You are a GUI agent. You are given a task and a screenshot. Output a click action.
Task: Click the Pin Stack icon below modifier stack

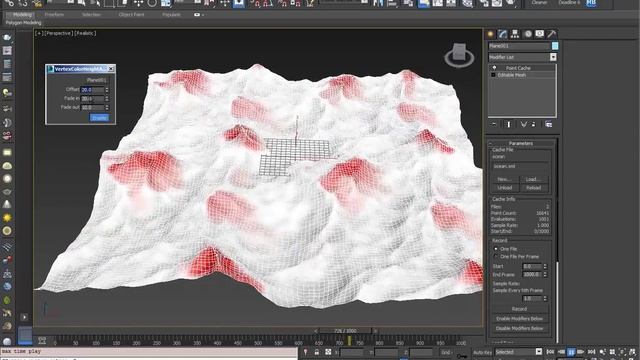coord(494,124)
